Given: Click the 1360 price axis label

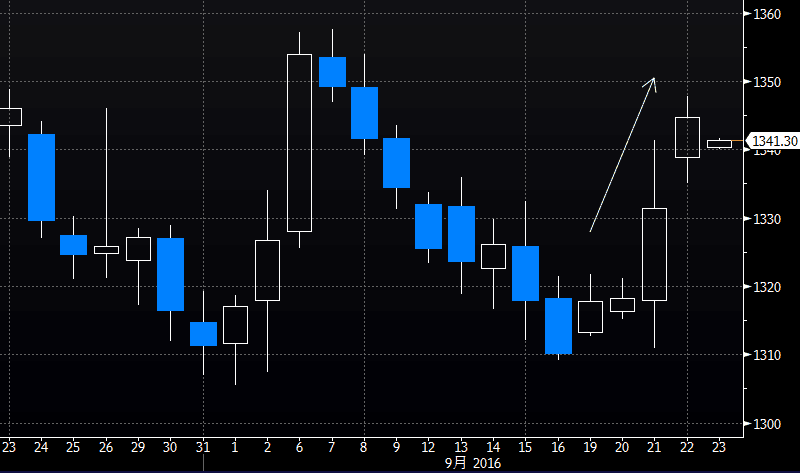Looking at the screenshot, I should [x=772, y=13].
